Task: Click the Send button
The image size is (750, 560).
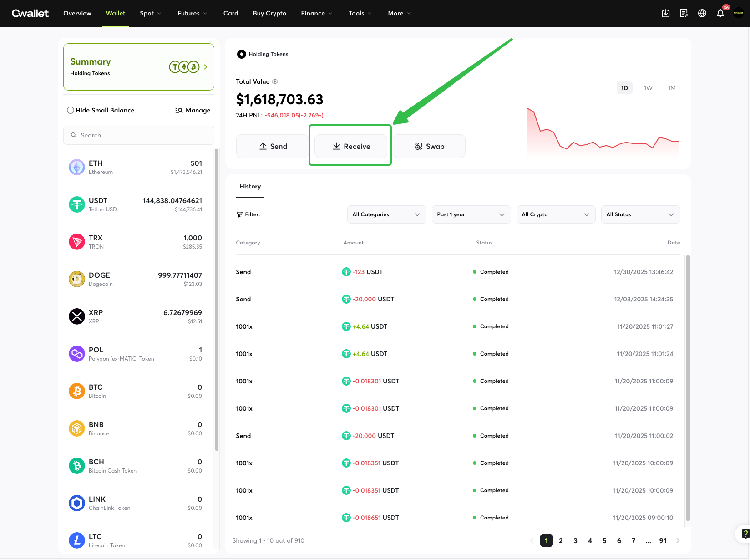Action: coord(273,146)
